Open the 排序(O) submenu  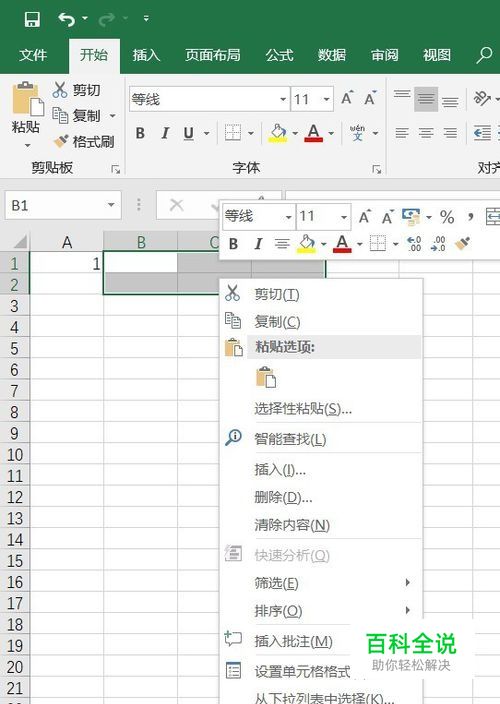321,611
